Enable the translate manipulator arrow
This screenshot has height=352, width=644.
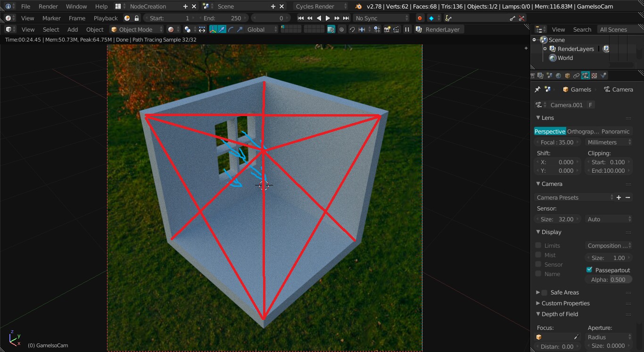pos(222,29)
